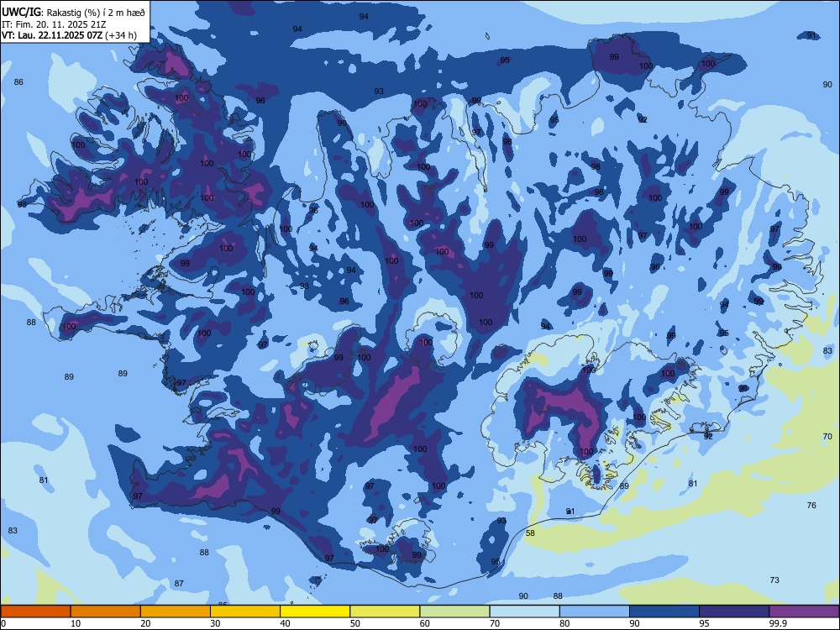Screen dimensions: 840x630
Task: Click the pale yellow 50–60 legend swatch
Action: [386, 612]
